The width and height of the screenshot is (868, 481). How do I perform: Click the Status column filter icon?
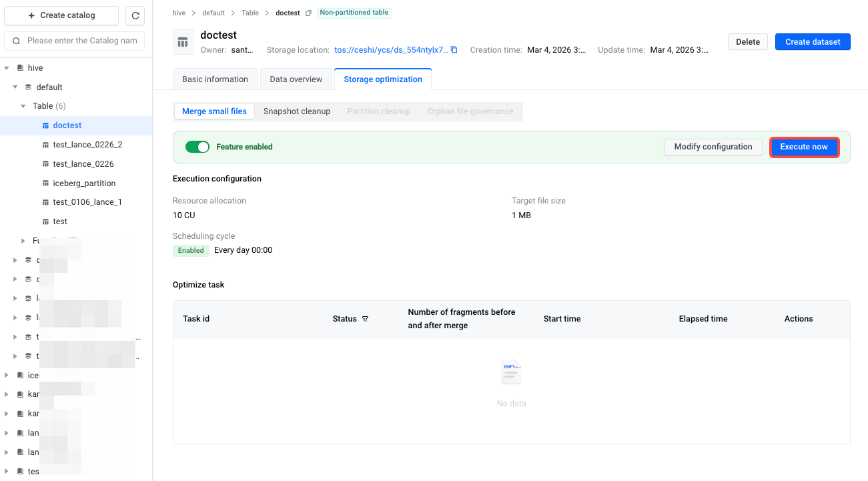coord(365,319)
